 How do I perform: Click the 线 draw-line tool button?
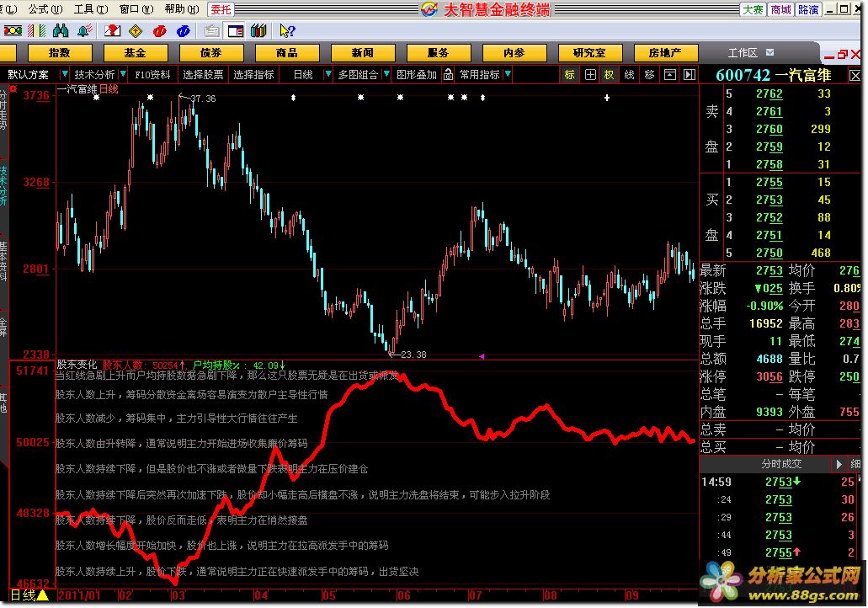630,74
